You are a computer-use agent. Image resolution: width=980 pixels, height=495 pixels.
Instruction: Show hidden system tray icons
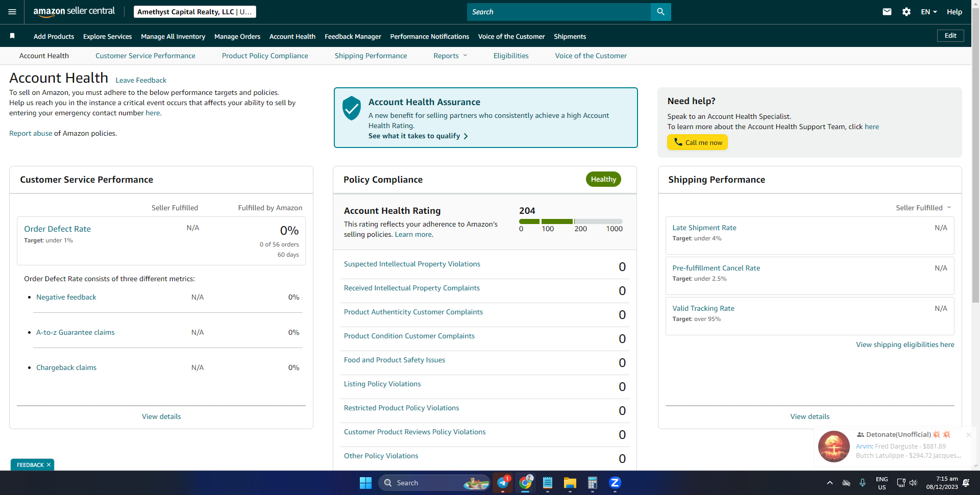pos(830,483)
